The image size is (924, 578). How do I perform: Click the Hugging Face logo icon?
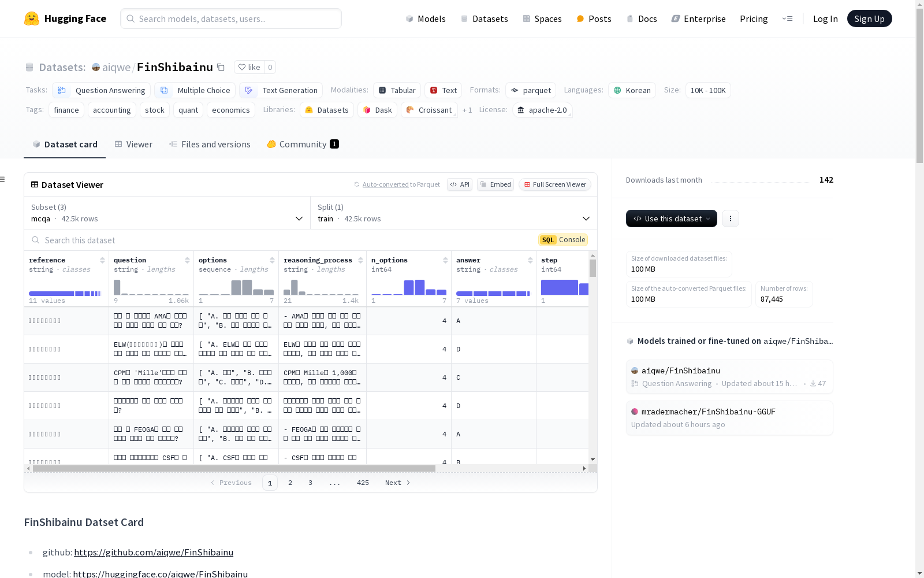click(32, 18)
